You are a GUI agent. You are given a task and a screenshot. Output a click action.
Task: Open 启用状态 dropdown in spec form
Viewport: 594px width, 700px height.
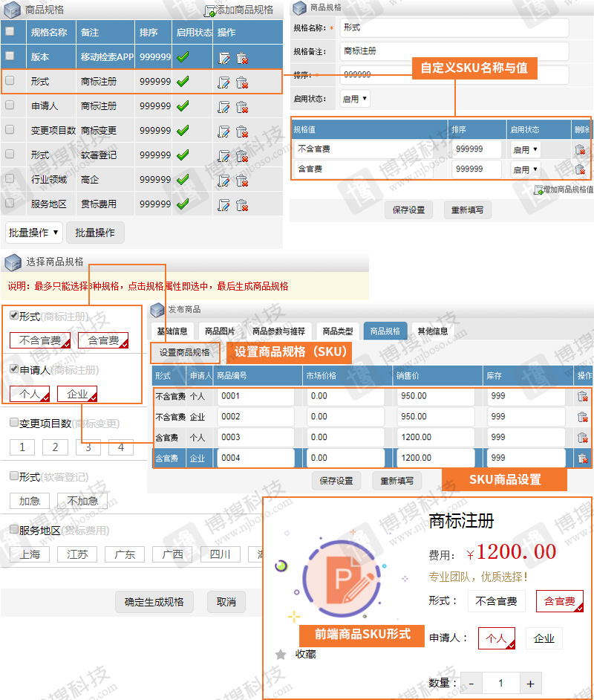[354, 99]
